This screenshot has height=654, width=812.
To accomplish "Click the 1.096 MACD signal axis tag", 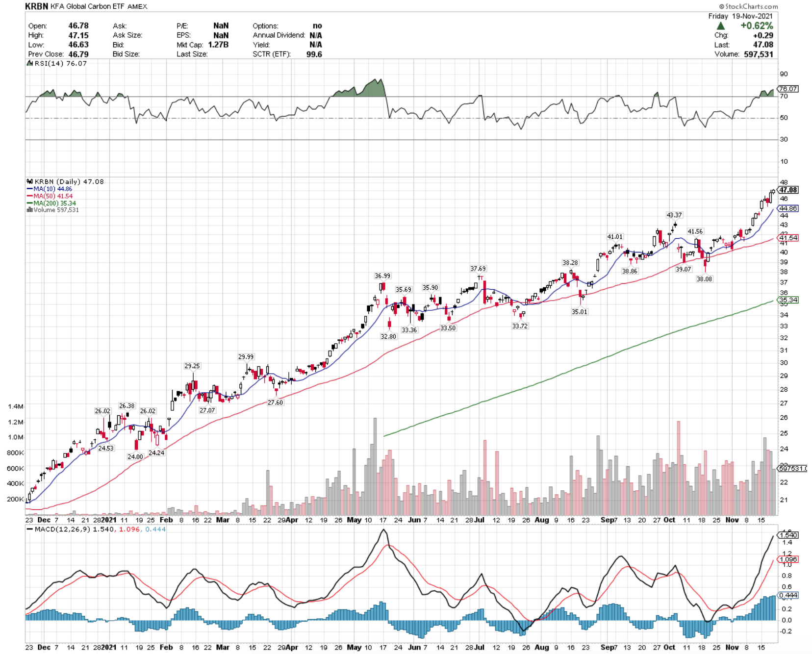I will (x=788, y=559).
